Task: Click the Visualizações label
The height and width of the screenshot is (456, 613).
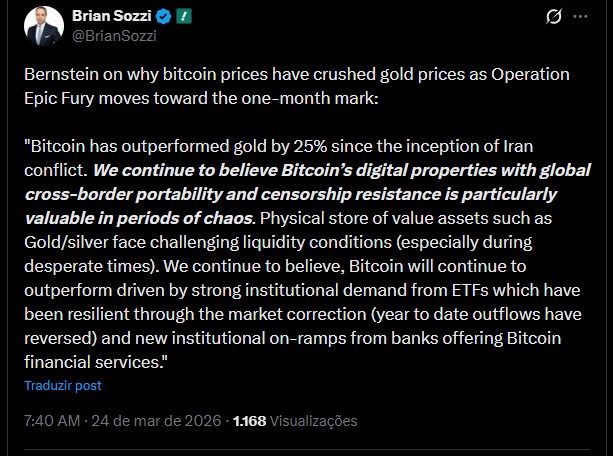Action: point(315,421)
